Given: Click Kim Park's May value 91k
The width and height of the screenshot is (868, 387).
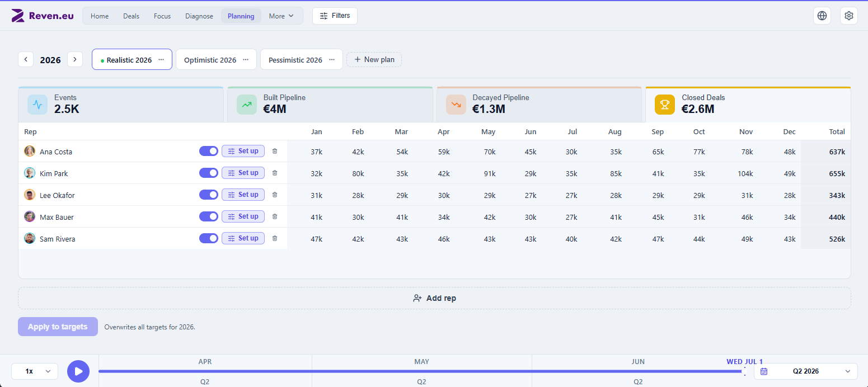Looking at the screenshot, I should pos(489,173).
